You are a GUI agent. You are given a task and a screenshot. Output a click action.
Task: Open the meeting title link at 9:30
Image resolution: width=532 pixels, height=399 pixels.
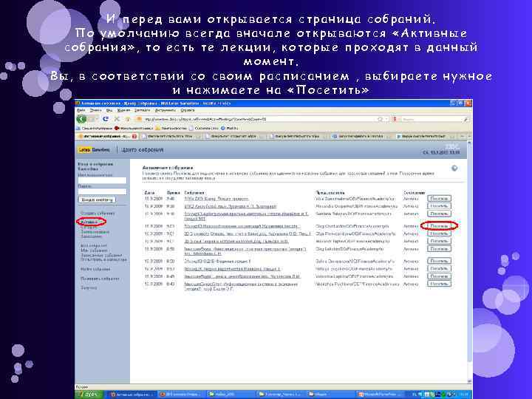pyautogui.click(x=231, y=206)
